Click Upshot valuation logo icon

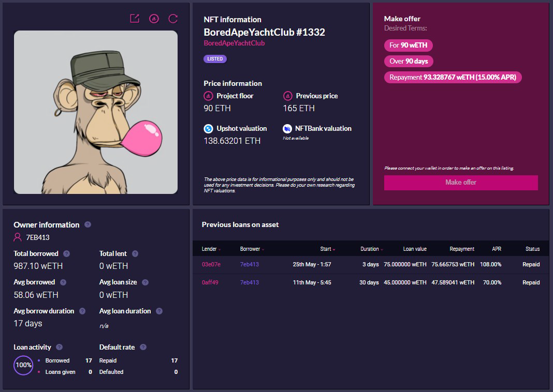[209, 129]
